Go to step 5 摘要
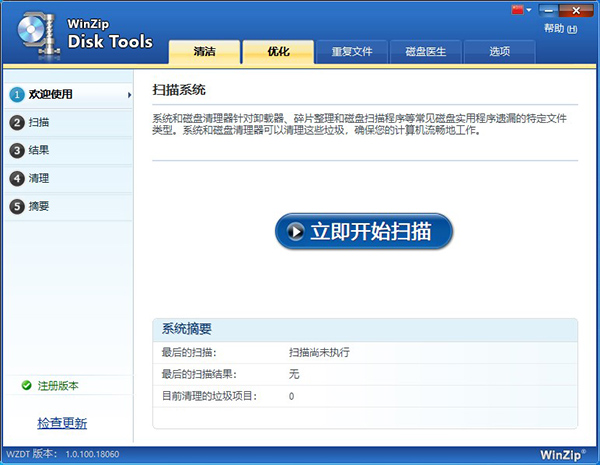The height and width of the screenshot is (465, 600). [69, 206]
